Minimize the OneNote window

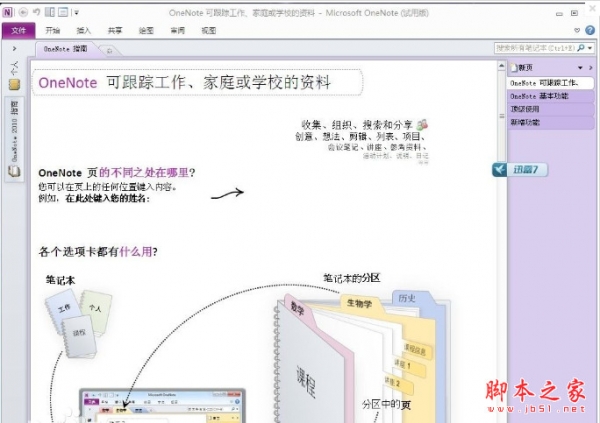(559, 13)
